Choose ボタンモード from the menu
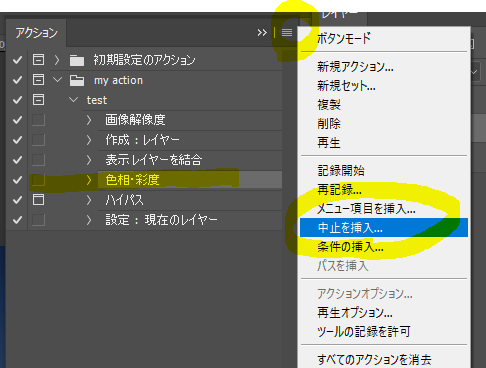The image size is (486, 368). (x=384, y=38)
